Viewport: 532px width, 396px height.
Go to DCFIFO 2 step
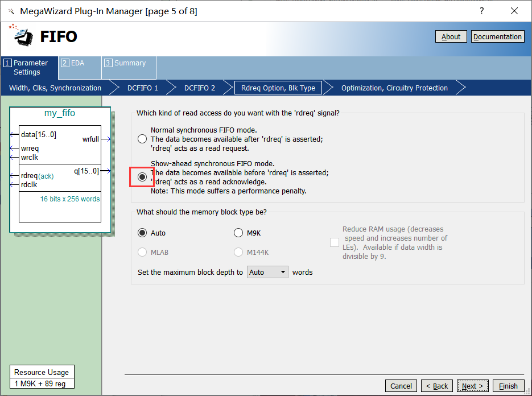point(199,88)
